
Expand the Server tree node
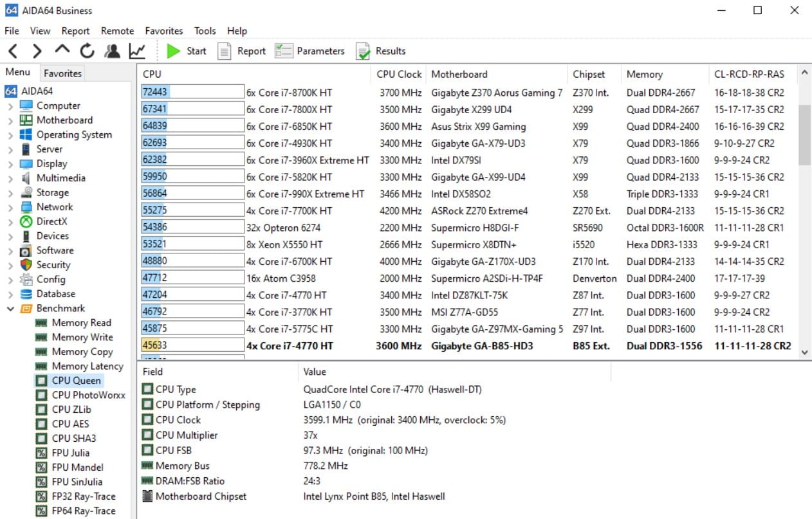[x=10, y=149]
